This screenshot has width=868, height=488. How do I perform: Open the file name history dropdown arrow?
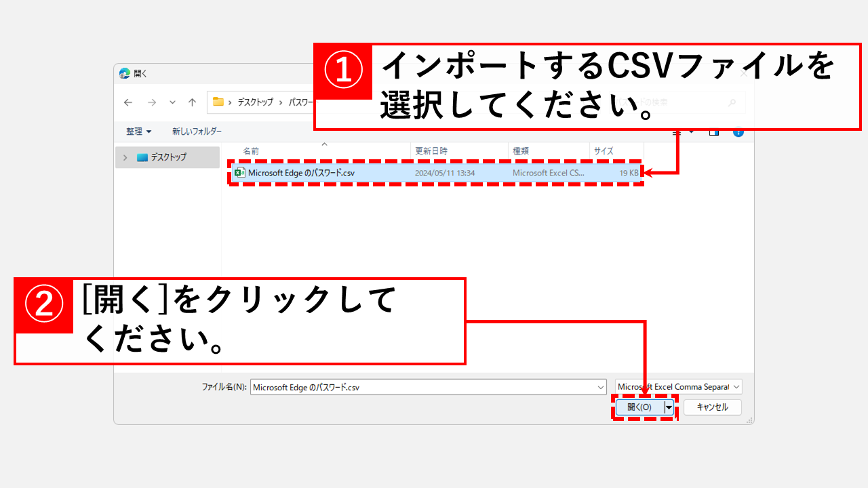(601, 387)
